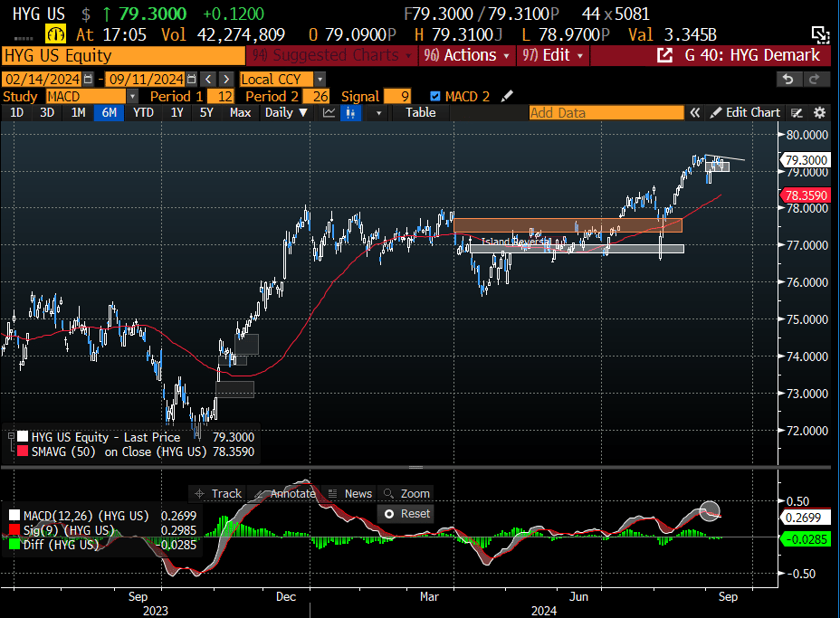Click the white HYG Last Price legend swatch
This screenshot has height=618, width=840.
coord(22,437)
